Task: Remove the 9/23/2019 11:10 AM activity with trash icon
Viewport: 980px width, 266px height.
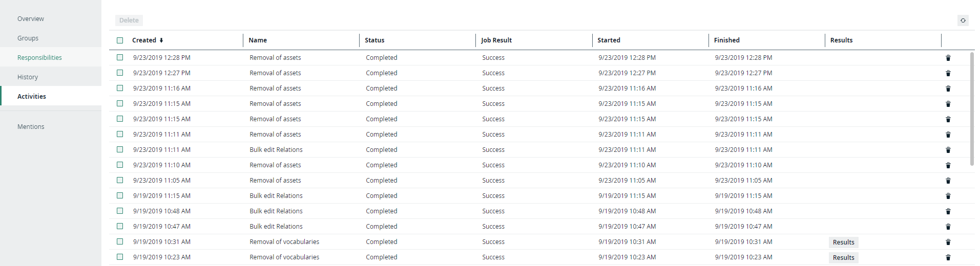Action: [948, 165]
